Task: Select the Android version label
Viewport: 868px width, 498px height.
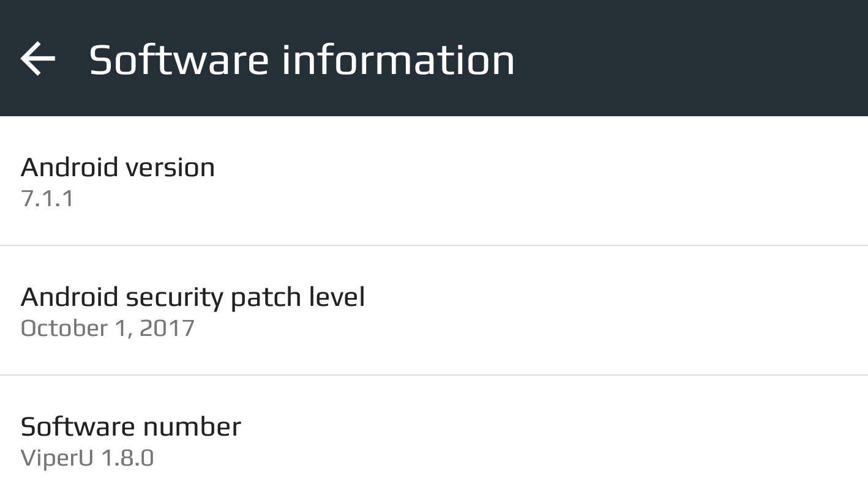Action: click(x=118, y=168)
